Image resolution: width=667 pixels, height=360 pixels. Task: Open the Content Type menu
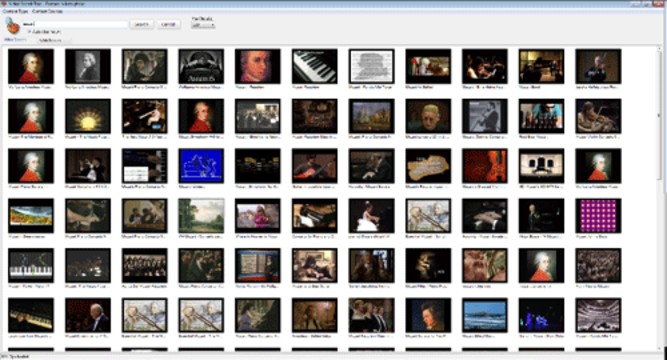pyautogui.click(x=16, y=11)
